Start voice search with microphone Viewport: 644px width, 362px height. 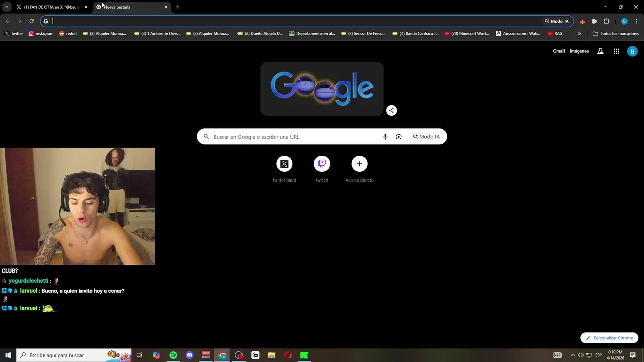click(385, 137)
